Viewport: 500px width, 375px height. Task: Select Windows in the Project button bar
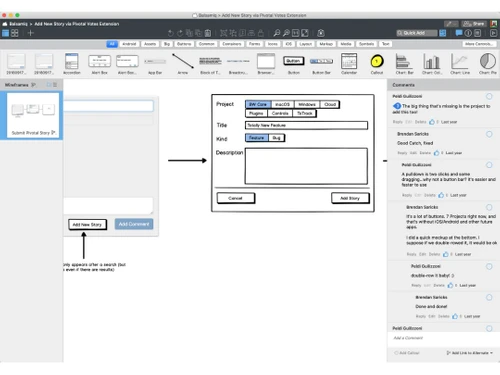point(307,104)
